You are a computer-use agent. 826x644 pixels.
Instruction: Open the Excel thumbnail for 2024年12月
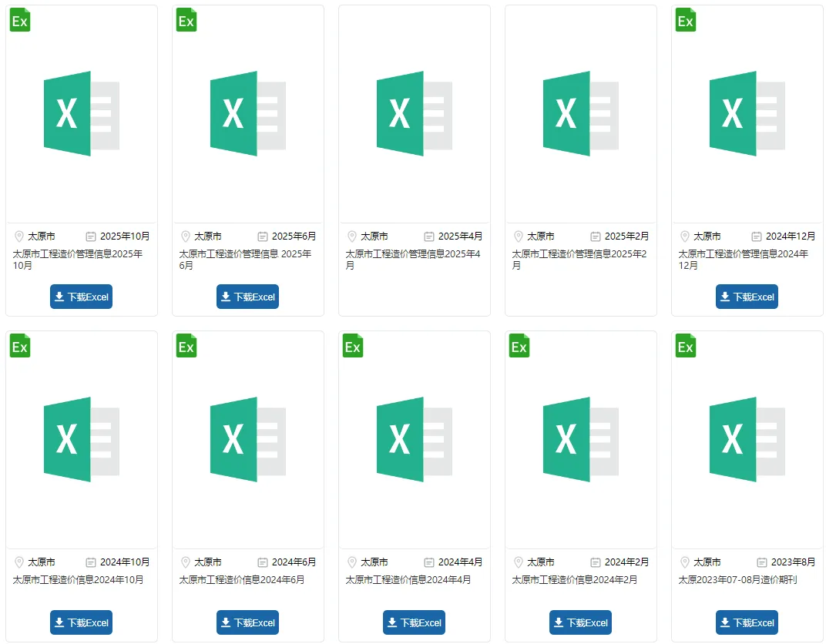coord(747,113)
